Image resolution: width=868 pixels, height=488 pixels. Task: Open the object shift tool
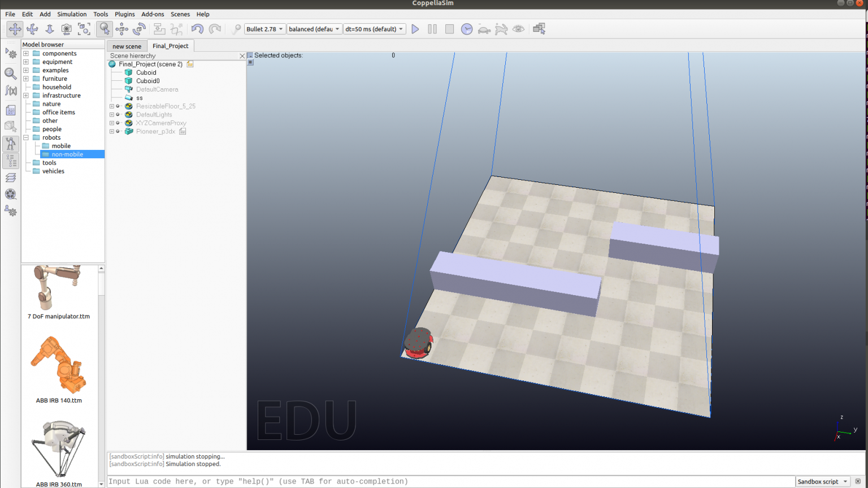121,29
